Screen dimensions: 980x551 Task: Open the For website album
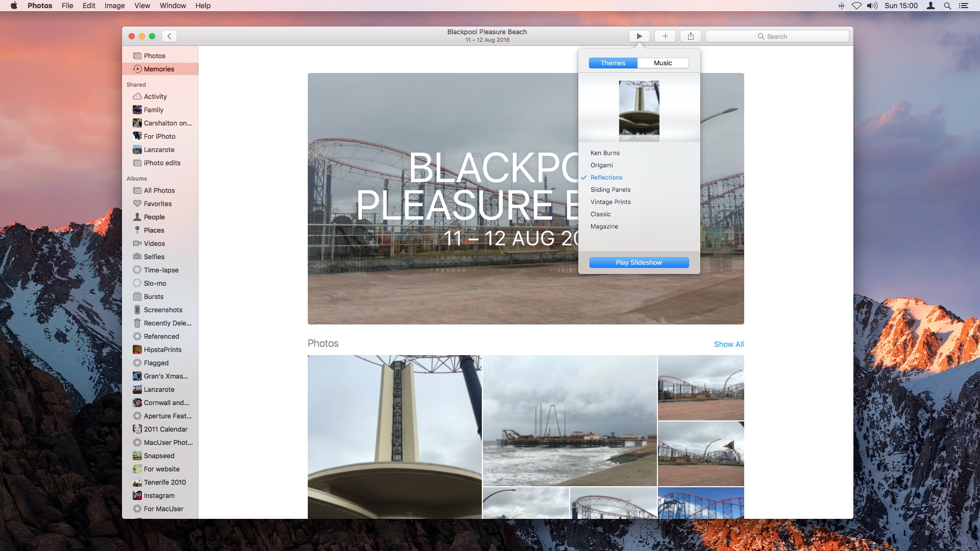[160, 469]
